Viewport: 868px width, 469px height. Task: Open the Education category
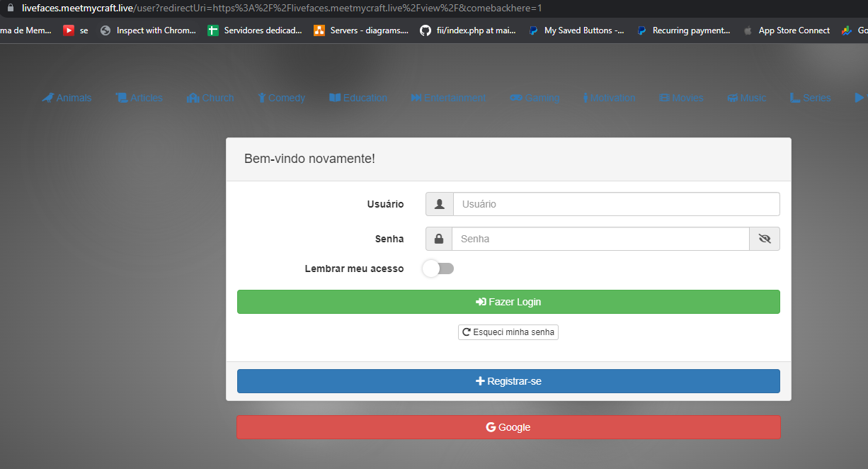[x=358, y=98]
